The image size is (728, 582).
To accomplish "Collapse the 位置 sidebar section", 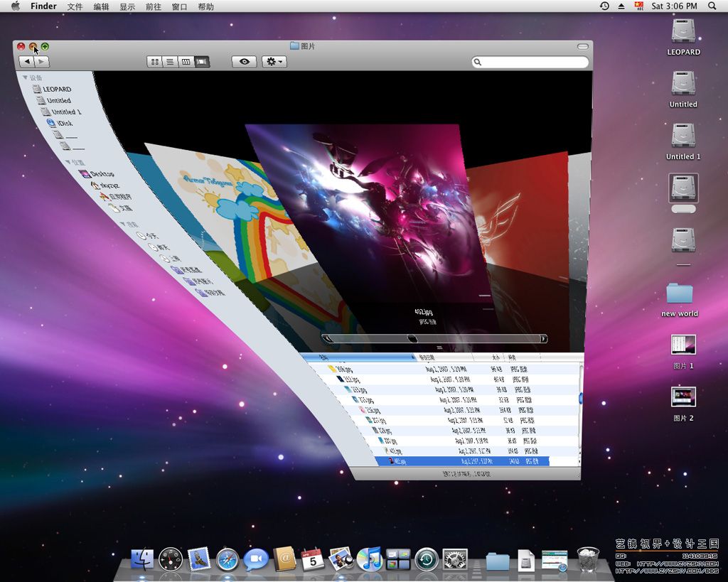I will 68,162.
